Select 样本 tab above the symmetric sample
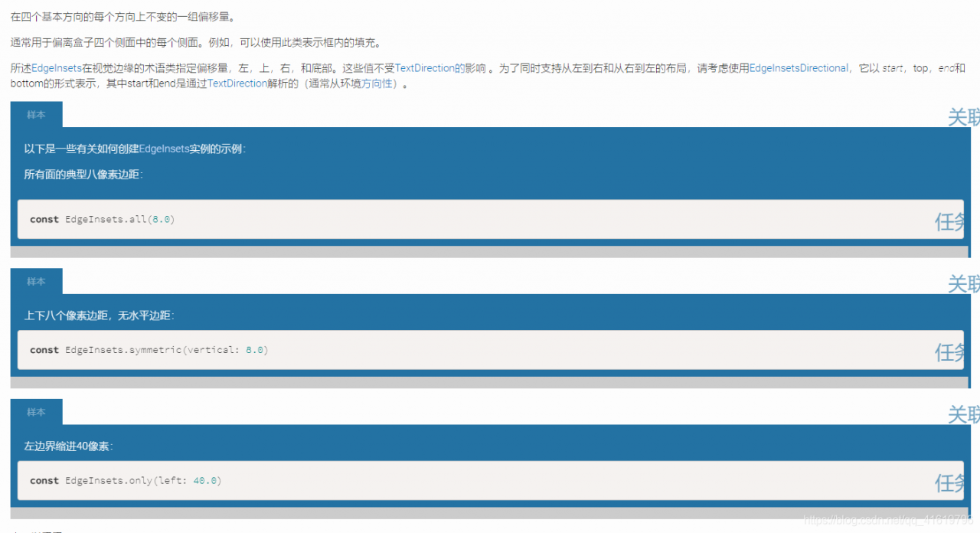Viewport: 980px width, 533px height. tap(36, 282)
